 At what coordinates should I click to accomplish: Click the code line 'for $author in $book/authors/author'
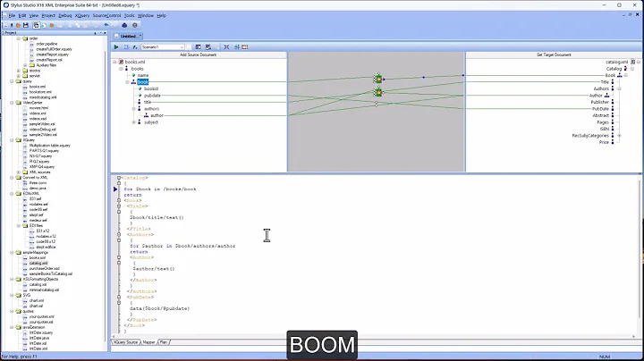tap(182, 246)
